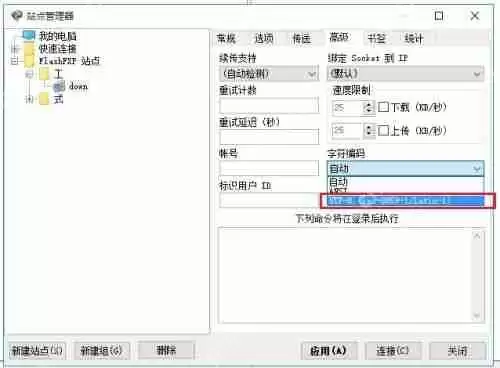Screen dimensions: 500x368
Task: Select the 高级 tab
Action: click(x=339, y=37)
